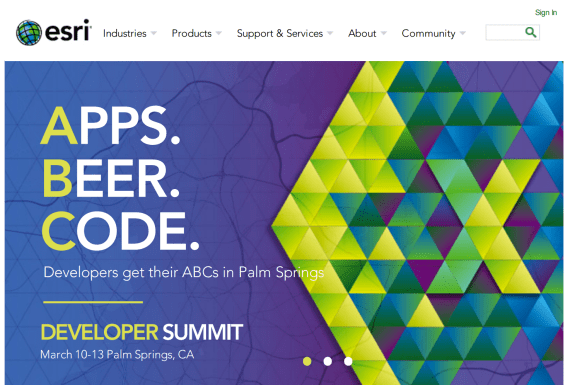Expand the arrow beside About

tap(384, 33)
